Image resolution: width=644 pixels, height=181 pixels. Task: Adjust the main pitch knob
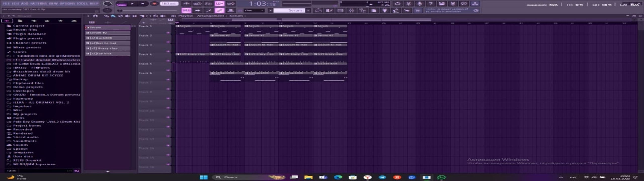pos(107,10)
